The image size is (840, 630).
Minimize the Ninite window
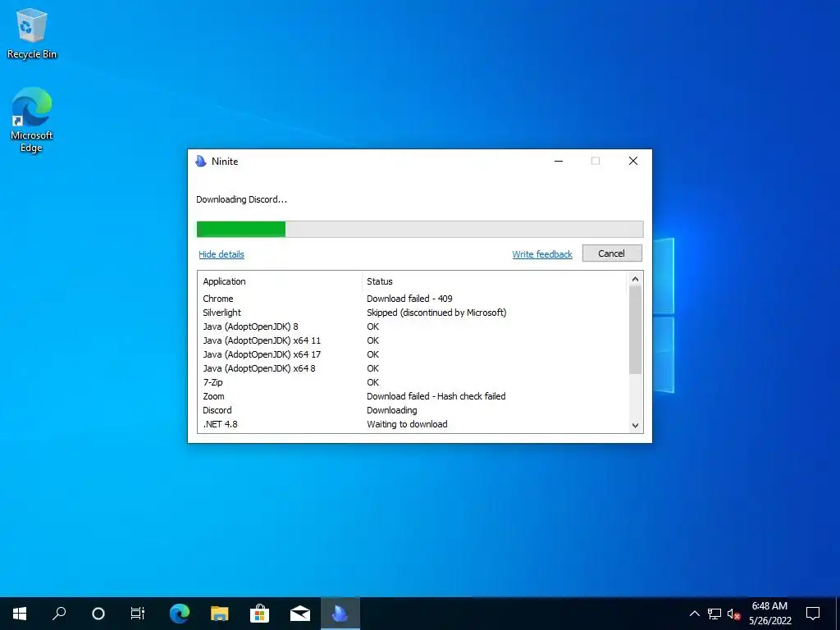[x=559, y=162]
